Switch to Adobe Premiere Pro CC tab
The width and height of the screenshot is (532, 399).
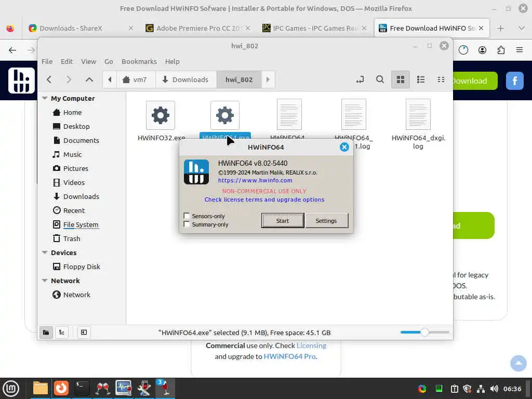[x=198, y=28]
